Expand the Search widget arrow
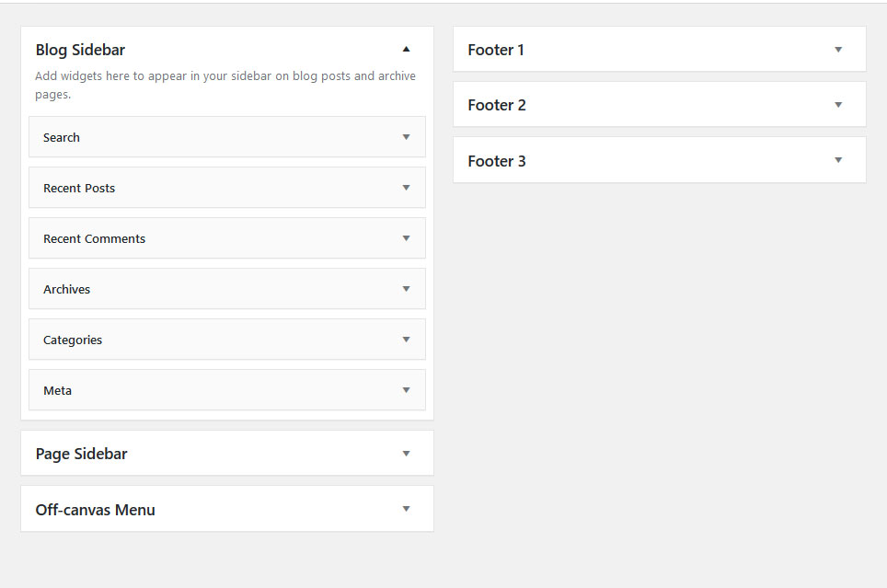 (x=406, y=137)
